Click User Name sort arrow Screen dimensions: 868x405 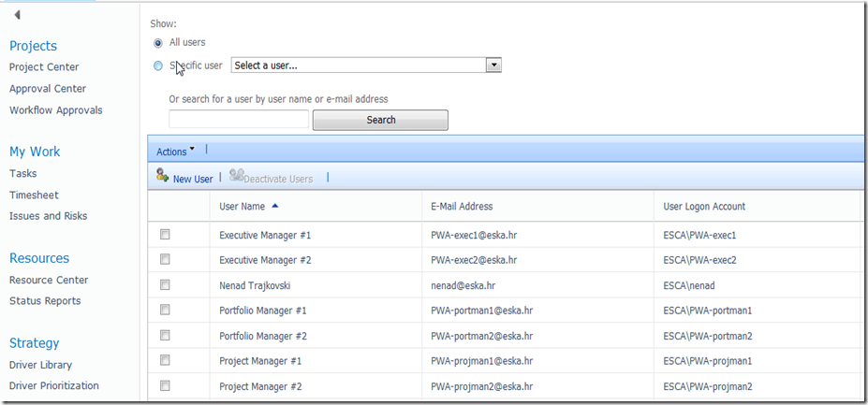(x=275, y=206)
